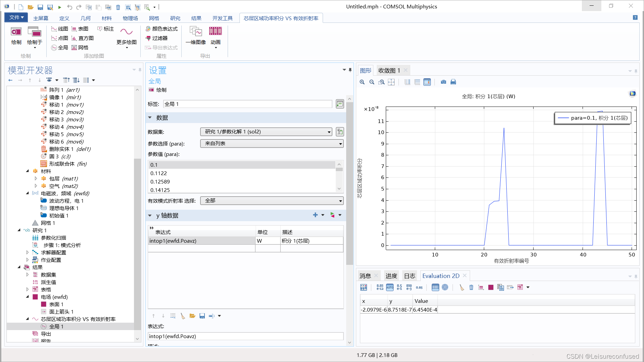Open the 绘制于 plot-in dropdown
644x362 pixels.
(35, 38)
